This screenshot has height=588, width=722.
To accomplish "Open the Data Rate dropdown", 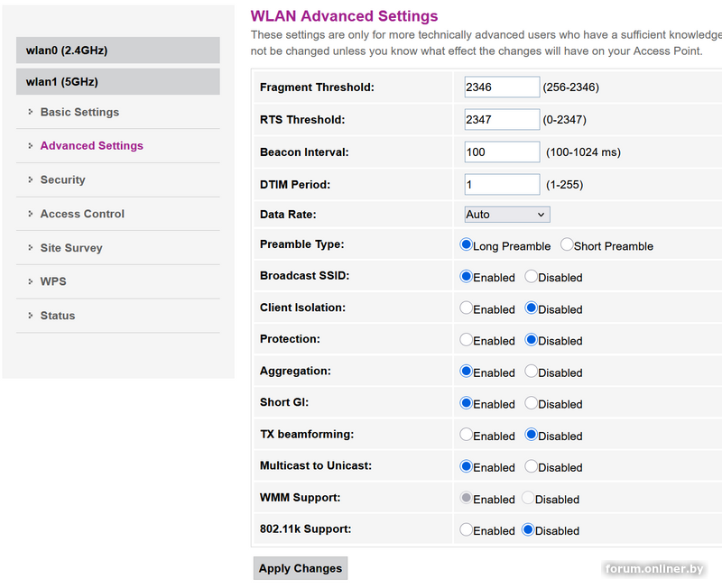I will 506,215.
